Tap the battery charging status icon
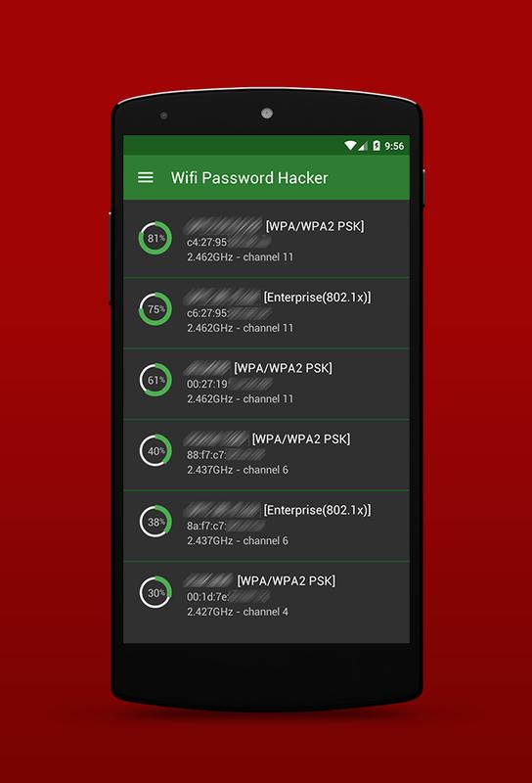This screenshot has height=783, width=532. click(377, 145)
